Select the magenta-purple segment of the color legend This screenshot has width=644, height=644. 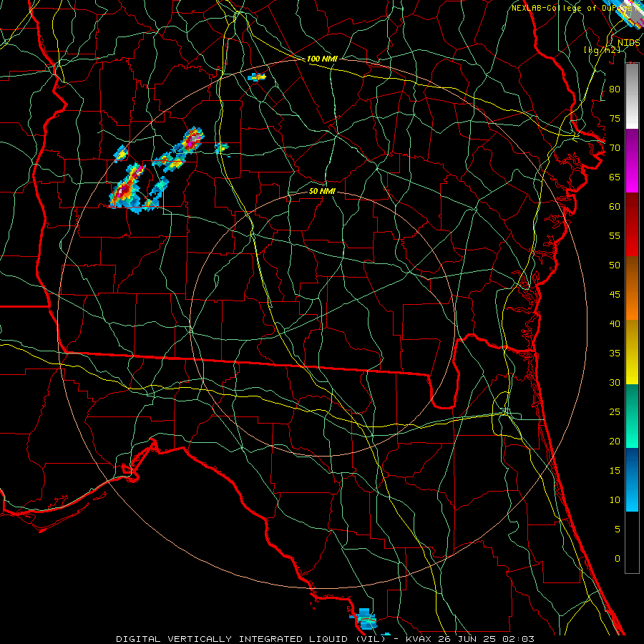click(632, 161)
